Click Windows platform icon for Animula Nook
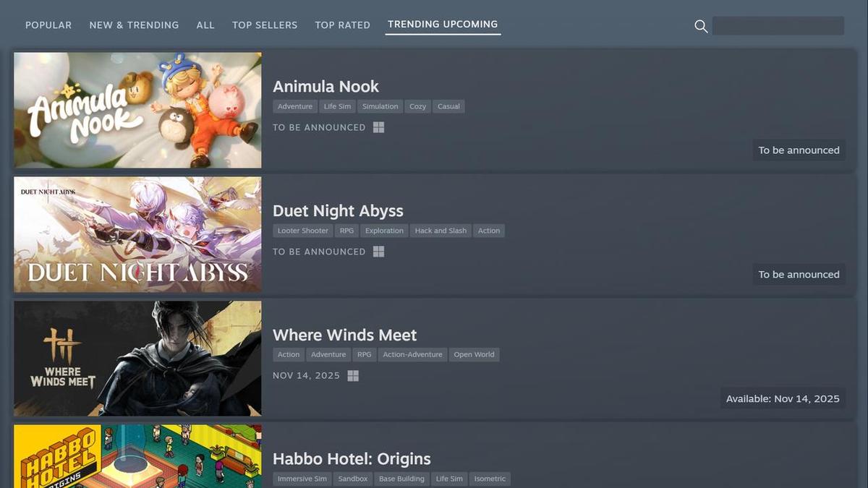 [378, 127]
